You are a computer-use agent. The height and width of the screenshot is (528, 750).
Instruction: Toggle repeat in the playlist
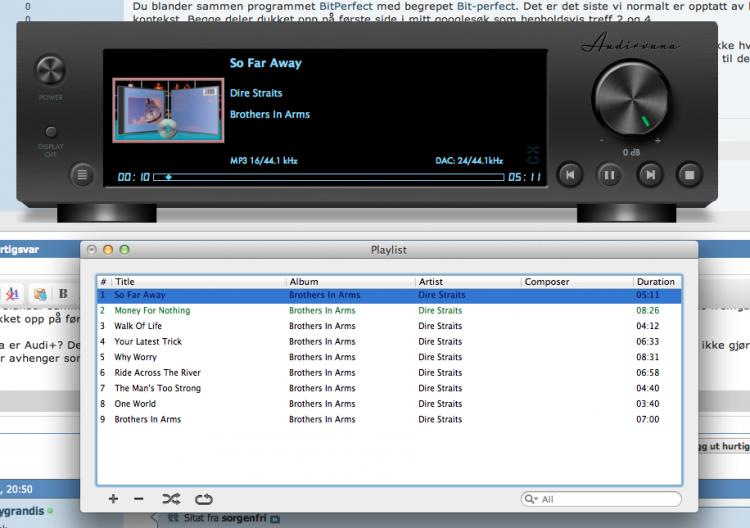(x=204, y=499)
